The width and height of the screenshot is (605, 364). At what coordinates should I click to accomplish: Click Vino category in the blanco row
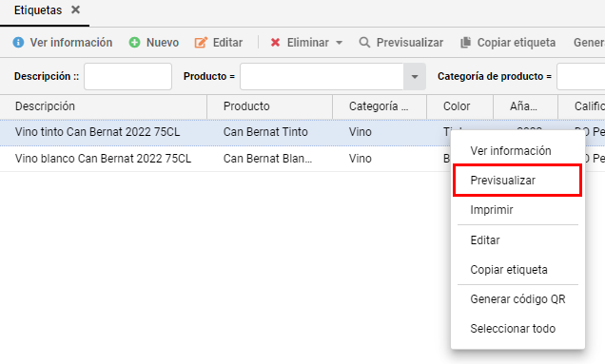tap(361, 159)
